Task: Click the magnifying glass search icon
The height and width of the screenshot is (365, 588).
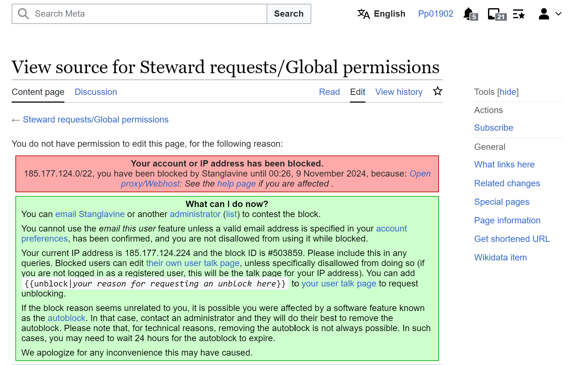Action: (x=23, y=14)
